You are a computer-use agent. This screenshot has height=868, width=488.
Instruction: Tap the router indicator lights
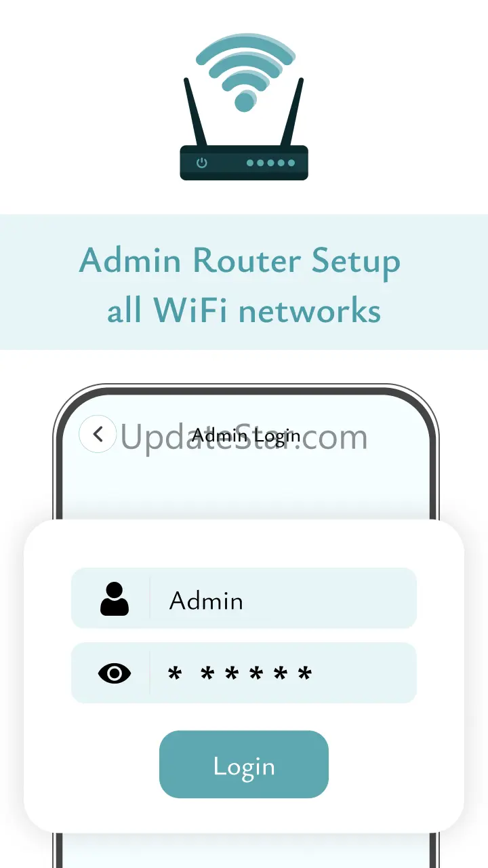270,163
